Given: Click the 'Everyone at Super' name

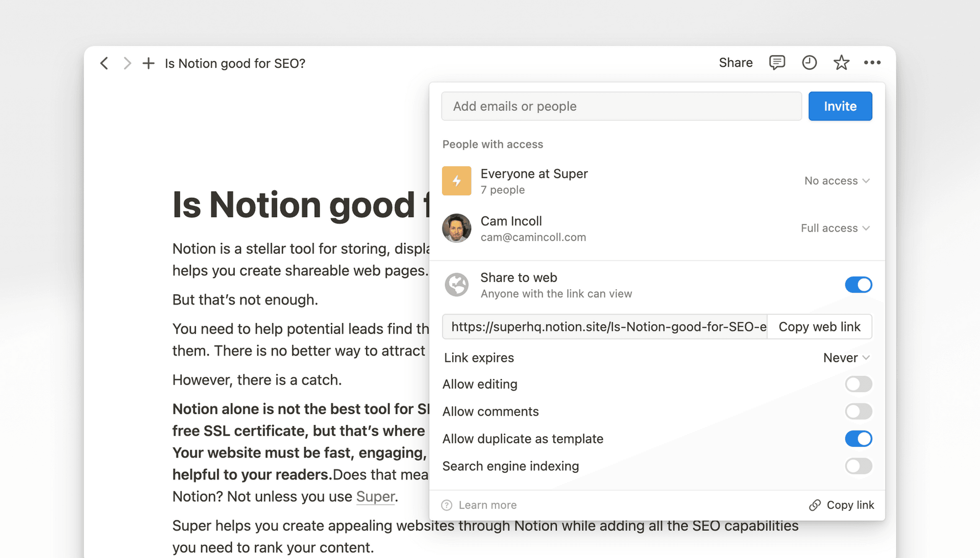Looking at the screenshot, I should pos(534,173).
